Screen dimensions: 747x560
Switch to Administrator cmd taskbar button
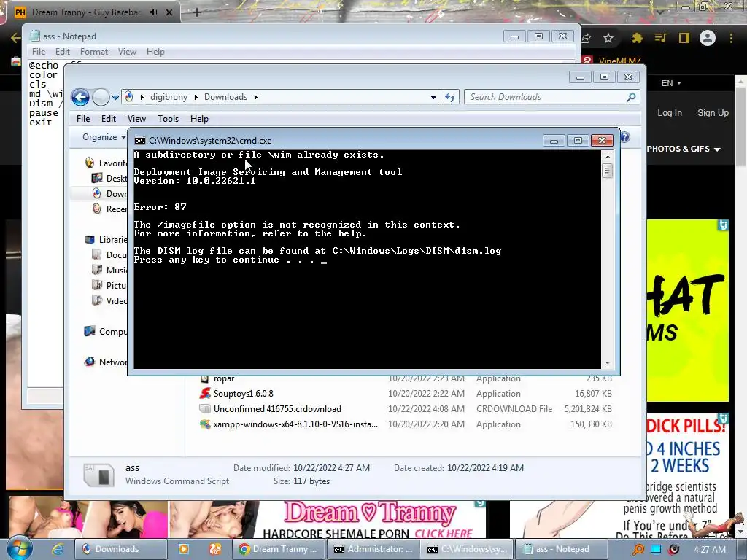tap(373, 549)
